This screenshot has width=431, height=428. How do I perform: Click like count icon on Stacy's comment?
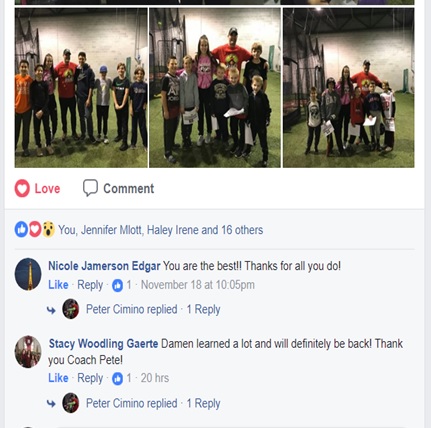(x=117, y=379)
